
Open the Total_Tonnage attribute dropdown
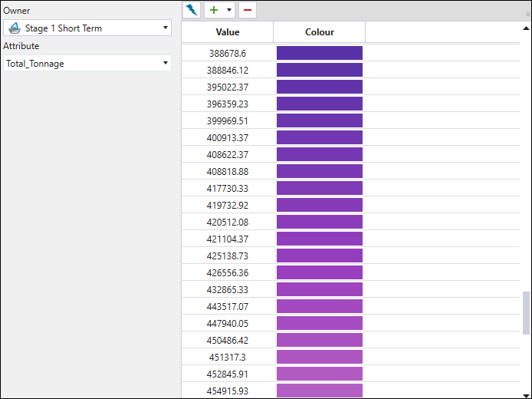(x=87, y=64)
